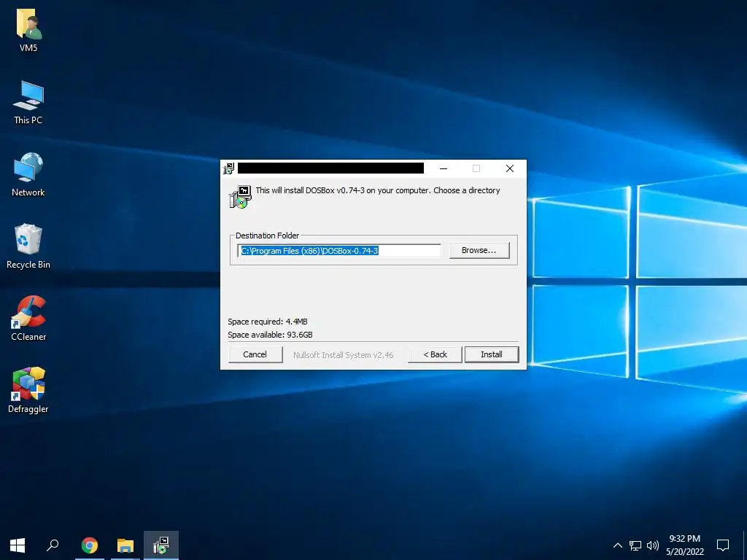747x560 pixels.
Task: Click the Space available: 93.6GB text
Action: click(270, 334)
